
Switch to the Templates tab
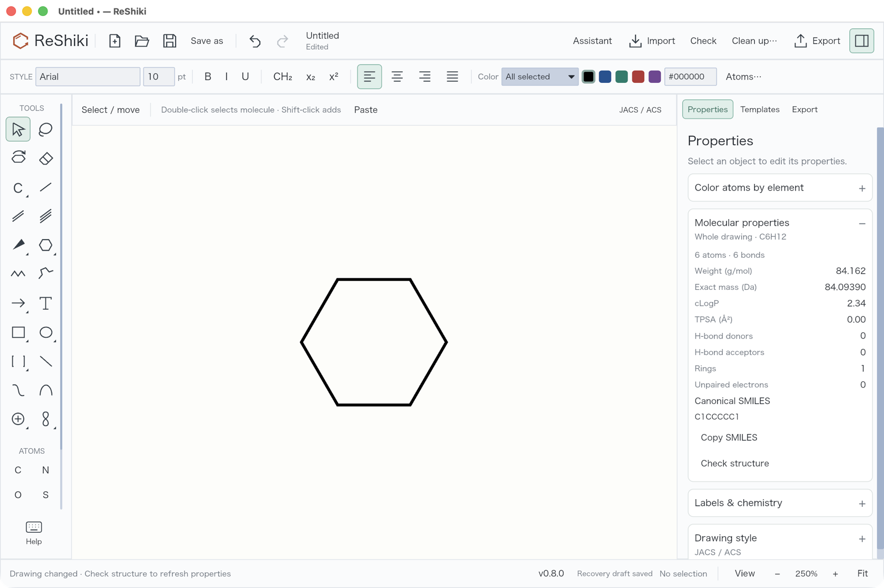click(x=760, y=109)
